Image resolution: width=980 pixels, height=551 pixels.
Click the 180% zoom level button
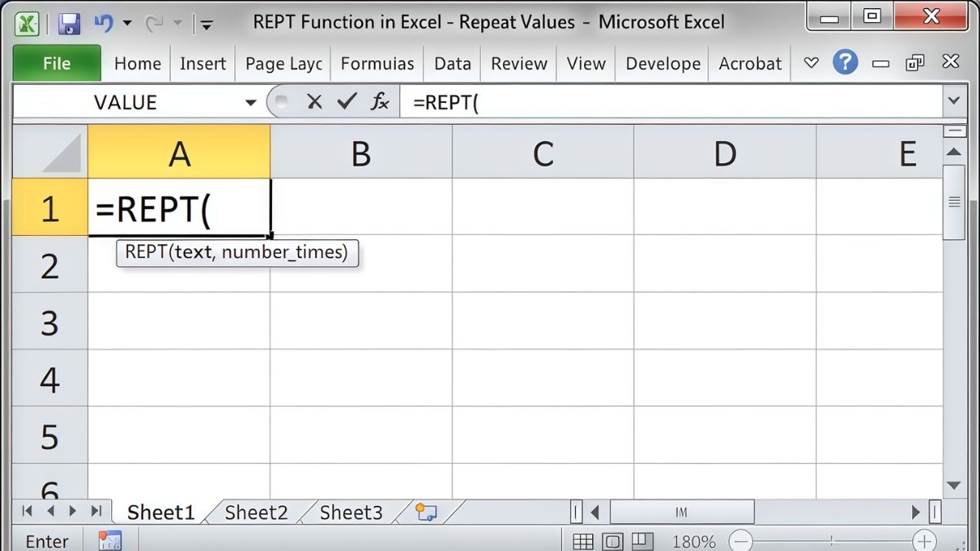click(693, 540)
